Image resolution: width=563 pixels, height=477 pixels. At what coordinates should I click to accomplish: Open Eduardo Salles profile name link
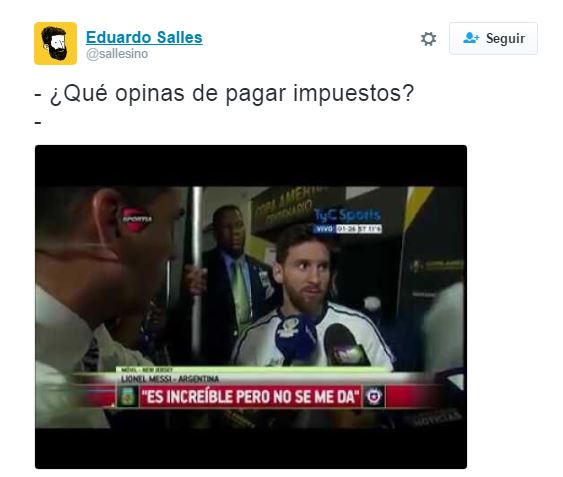tap(144, 37)
